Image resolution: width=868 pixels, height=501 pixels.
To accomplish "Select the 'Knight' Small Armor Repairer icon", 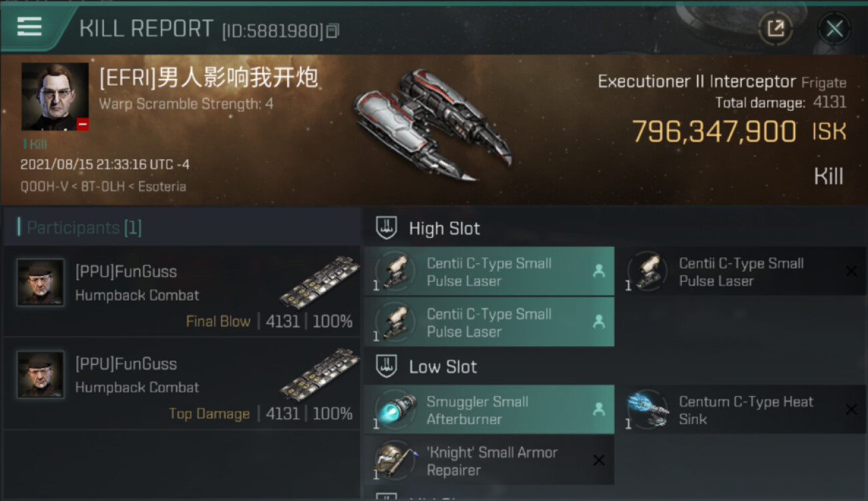I will tap(395, 460).
